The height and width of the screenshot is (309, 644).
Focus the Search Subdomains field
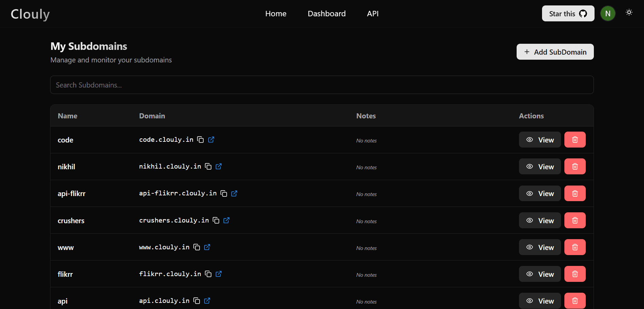coord(322,85)
